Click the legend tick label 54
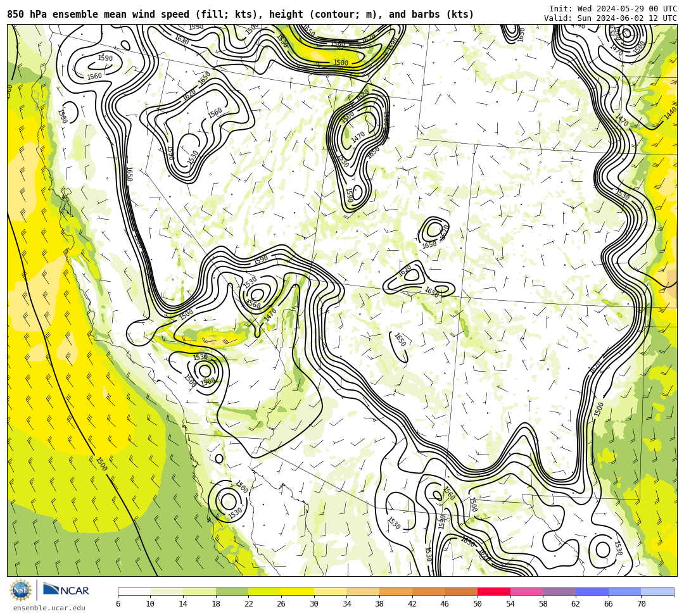 [x=510, y=604]
